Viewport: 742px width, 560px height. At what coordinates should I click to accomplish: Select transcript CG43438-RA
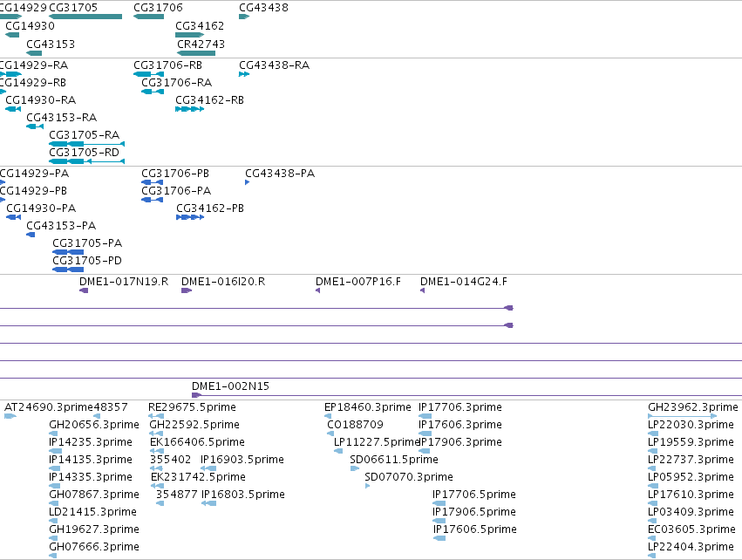244,74
